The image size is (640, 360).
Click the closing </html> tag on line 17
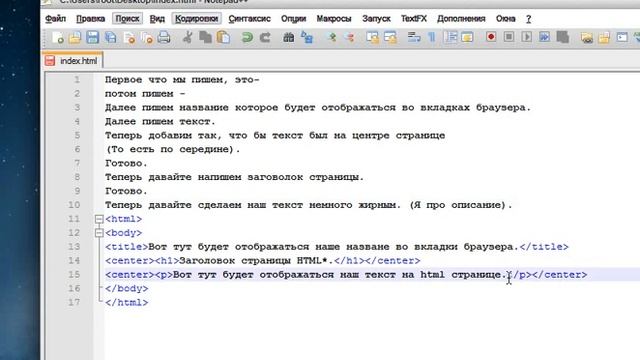[x=127, y=302]
